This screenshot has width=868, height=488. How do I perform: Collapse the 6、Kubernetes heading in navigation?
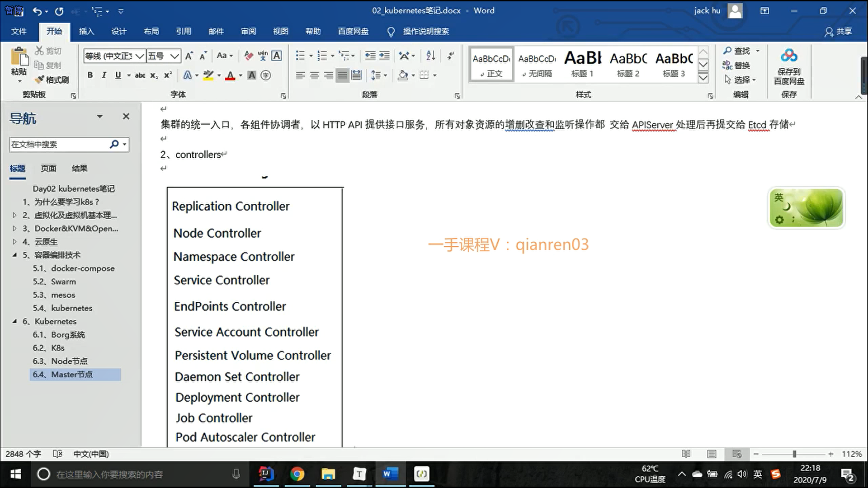[x=14, y=321]
